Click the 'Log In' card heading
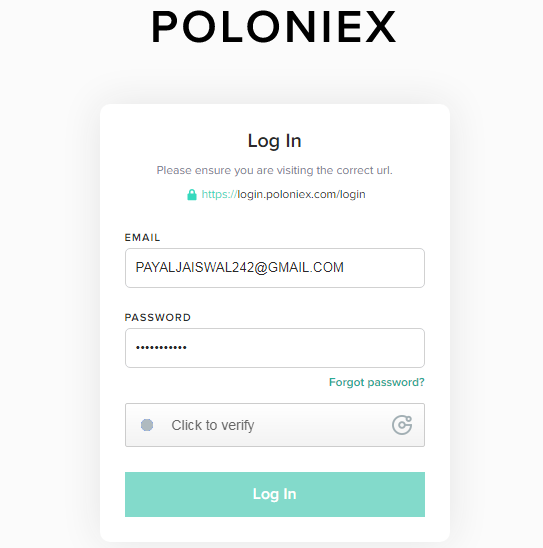 click(274, 141)
